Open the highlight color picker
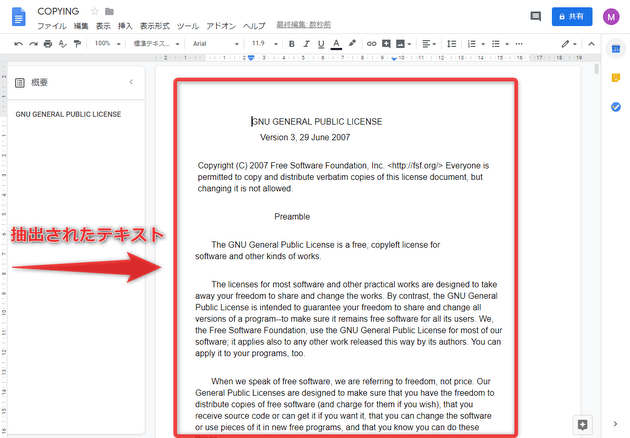The width and height of the screenshot is (630, 438). point(352,43)
